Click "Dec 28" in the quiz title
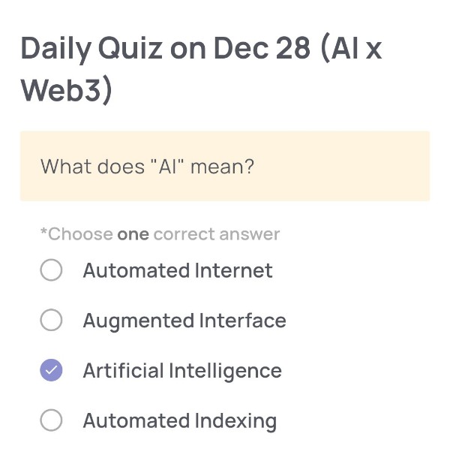The image size is (450, 476). [262, 50]
